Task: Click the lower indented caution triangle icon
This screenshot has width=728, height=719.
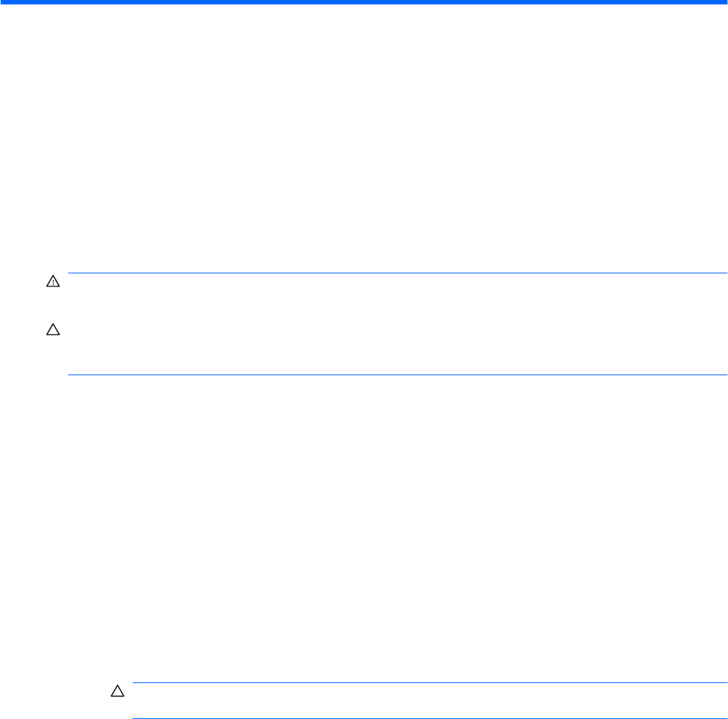Action: click(x=116, y=693)
